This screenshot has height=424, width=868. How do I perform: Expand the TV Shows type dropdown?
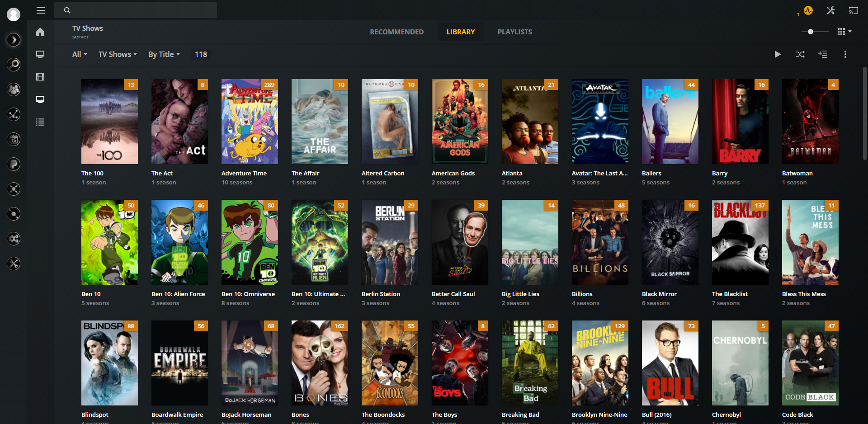118,54
